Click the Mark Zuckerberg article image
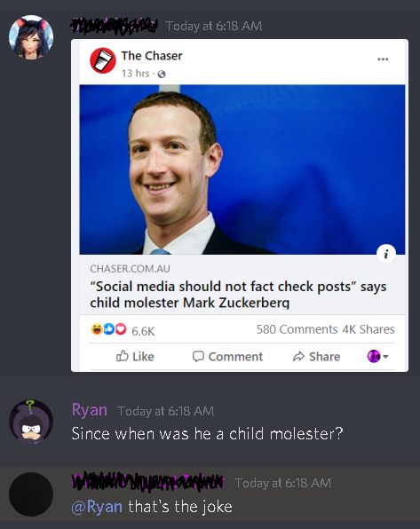Viewport: 420px width, 529px height. coord(242,170)
